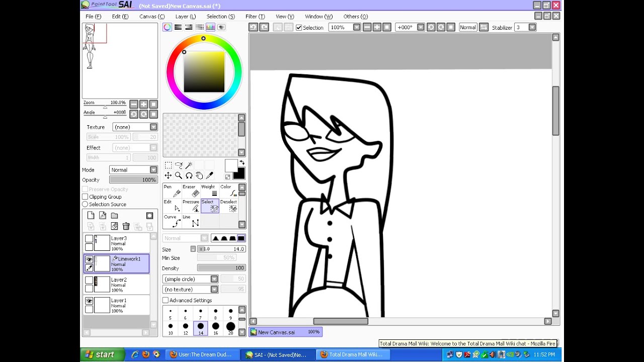The width and height of the screenshot is (644, 362).
Task: Select the flat brush edge shape
Action: [241, 238]
